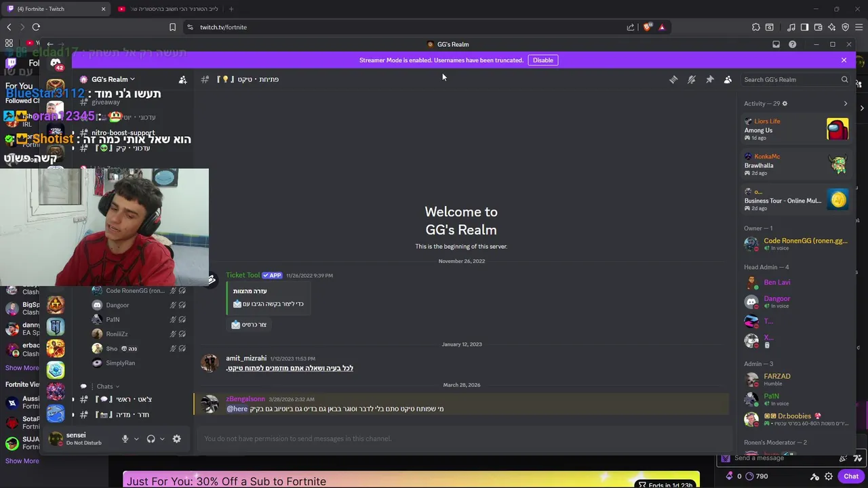Open a new browser tab
This screenshot has height=488, width=868.
[231, 9]
